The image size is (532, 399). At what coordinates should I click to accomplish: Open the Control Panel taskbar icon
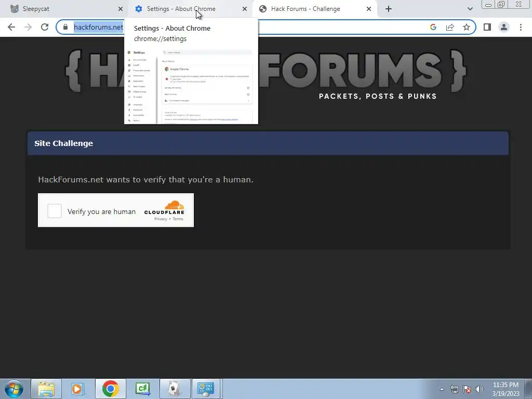tap(206, 389)
